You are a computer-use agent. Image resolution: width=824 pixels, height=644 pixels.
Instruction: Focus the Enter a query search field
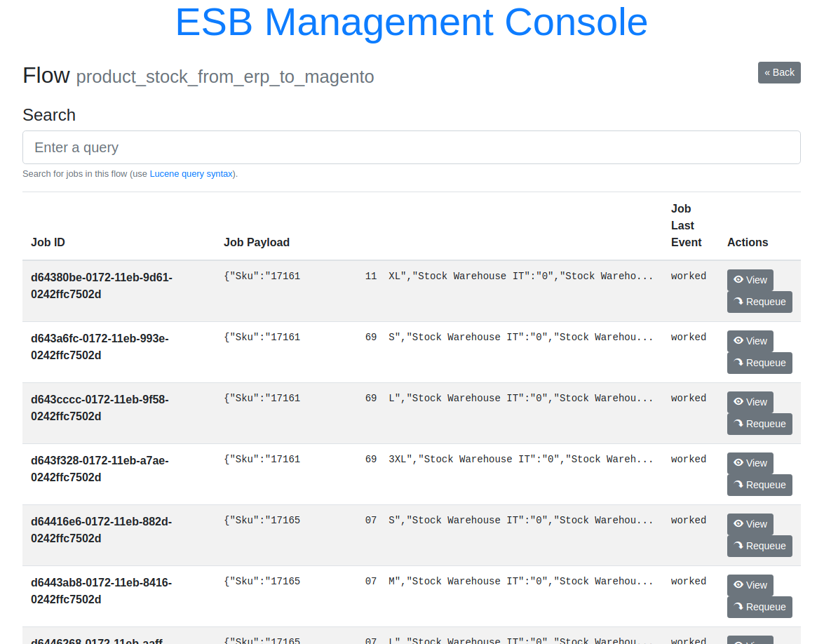click(411, 147)
